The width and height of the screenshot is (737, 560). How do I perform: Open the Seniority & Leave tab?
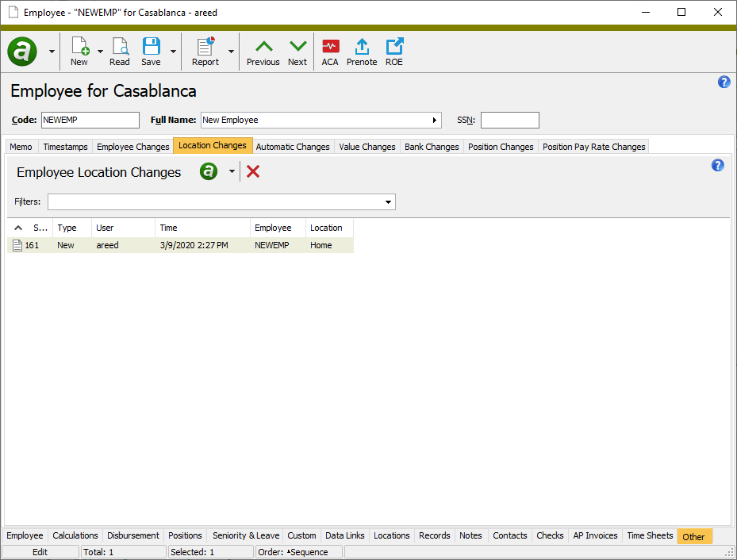pos(245,535)
